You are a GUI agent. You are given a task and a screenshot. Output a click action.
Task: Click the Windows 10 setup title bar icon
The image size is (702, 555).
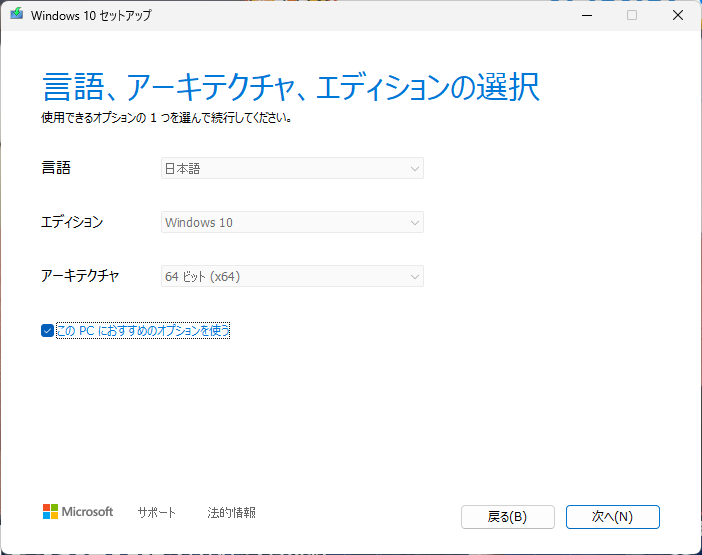click(x=17, y=13)
